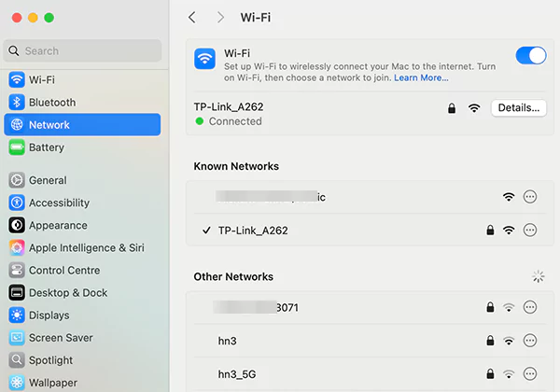This screenshot has height=392, width=560.
Task: Click the Other Networks heading
Action: pos(233,276)
